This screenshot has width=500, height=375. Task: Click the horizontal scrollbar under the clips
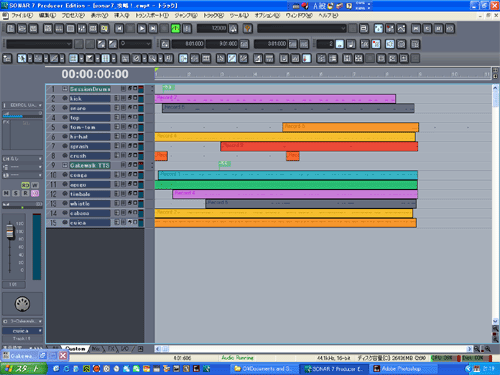click(x=313, y=349)
